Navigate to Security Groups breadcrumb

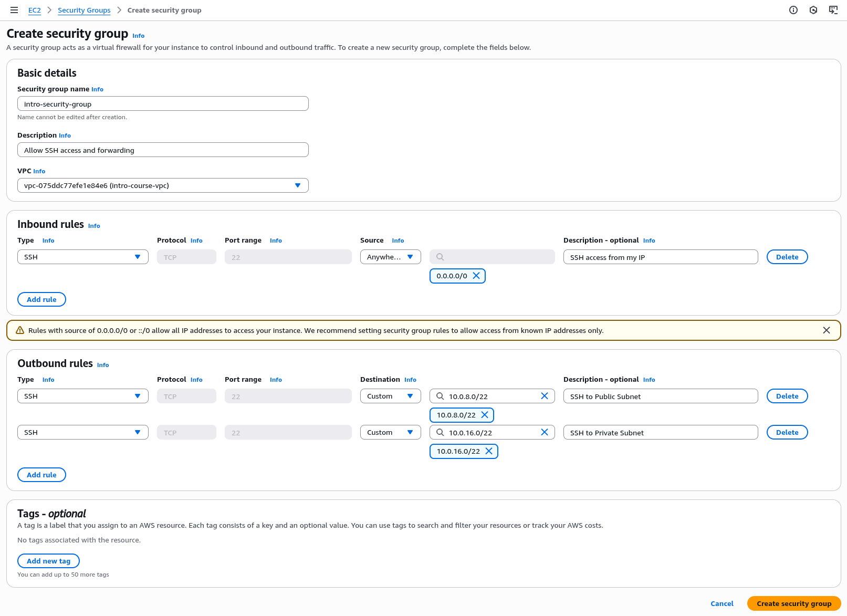pyautogui.click(x=84, y=10)
